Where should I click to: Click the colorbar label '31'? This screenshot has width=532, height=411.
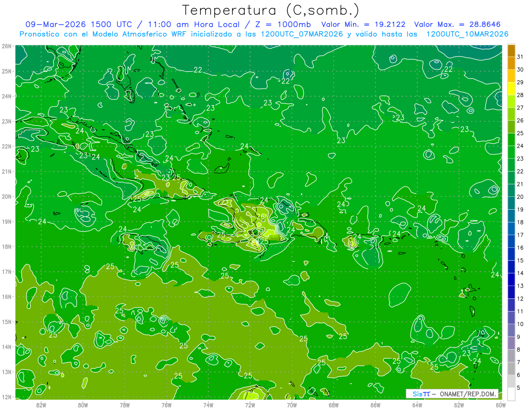(520, 57)
